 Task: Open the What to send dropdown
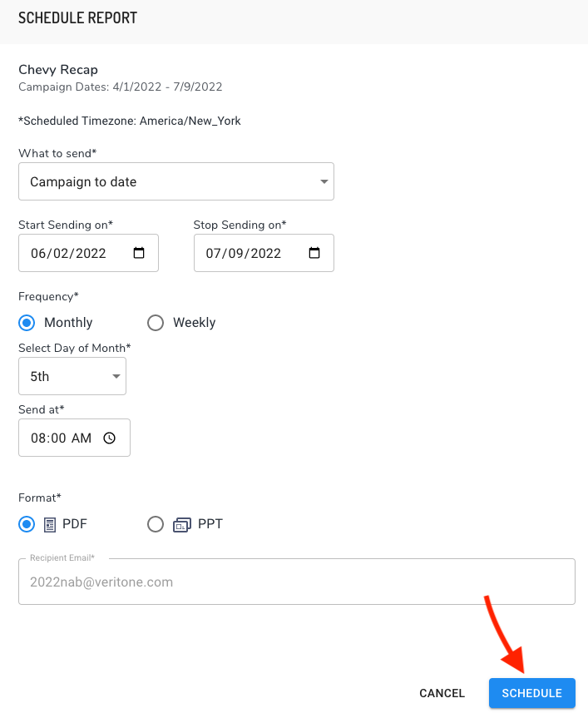[176, 181]
